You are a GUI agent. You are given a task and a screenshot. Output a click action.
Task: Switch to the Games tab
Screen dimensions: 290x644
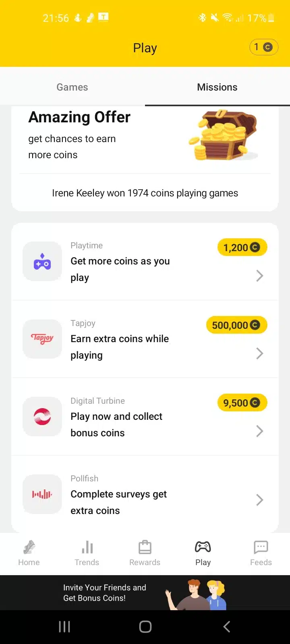point(72,87)
